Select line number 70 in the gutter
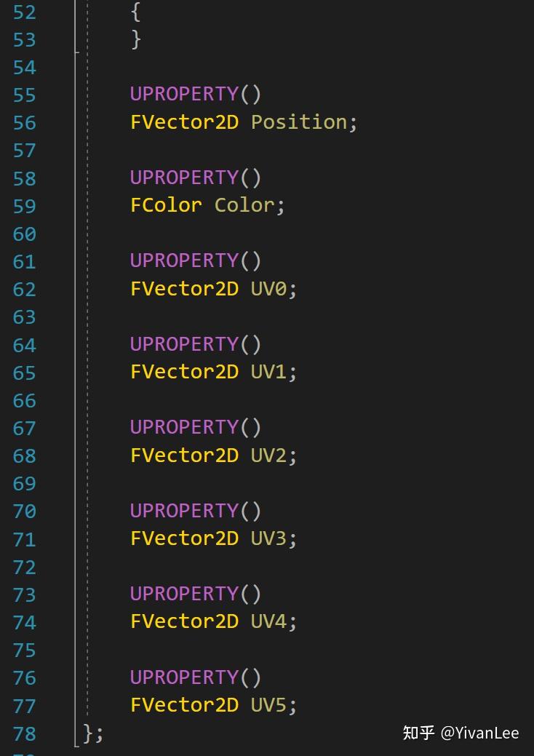534x756 pixels. [x=24, y=512]
